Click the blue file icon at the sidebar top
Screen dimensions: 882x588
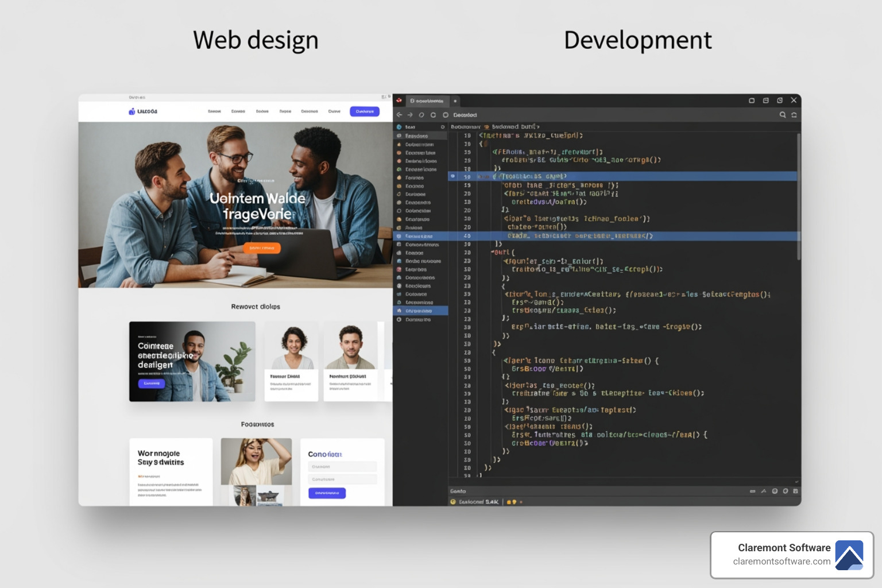coord(400,126)
